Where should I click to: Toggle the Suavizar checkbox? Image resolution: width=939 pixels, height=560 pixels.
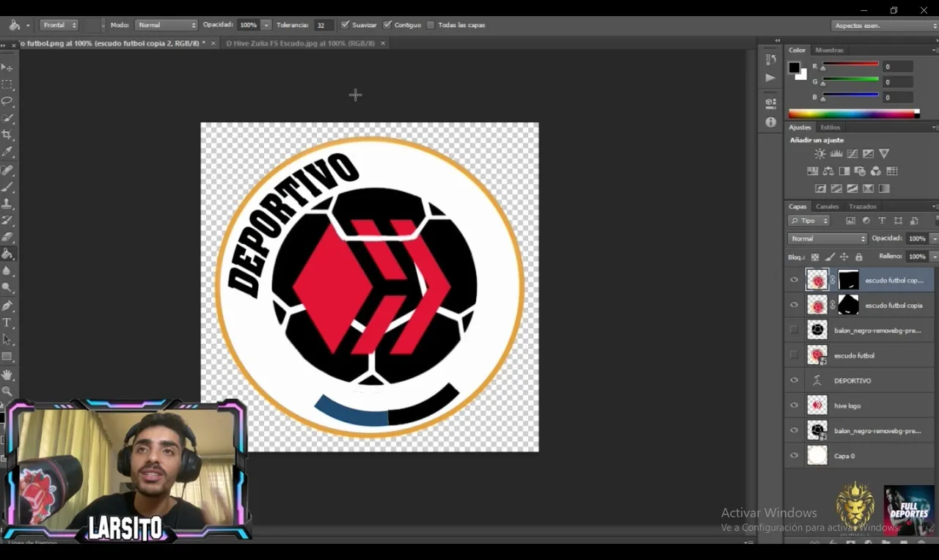tap(345, 25)
